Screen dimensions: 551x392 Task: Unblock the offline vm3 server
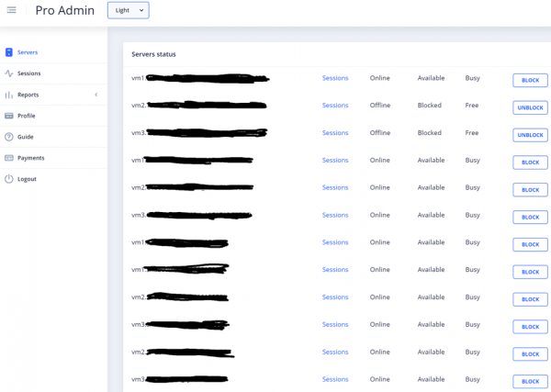530,135
